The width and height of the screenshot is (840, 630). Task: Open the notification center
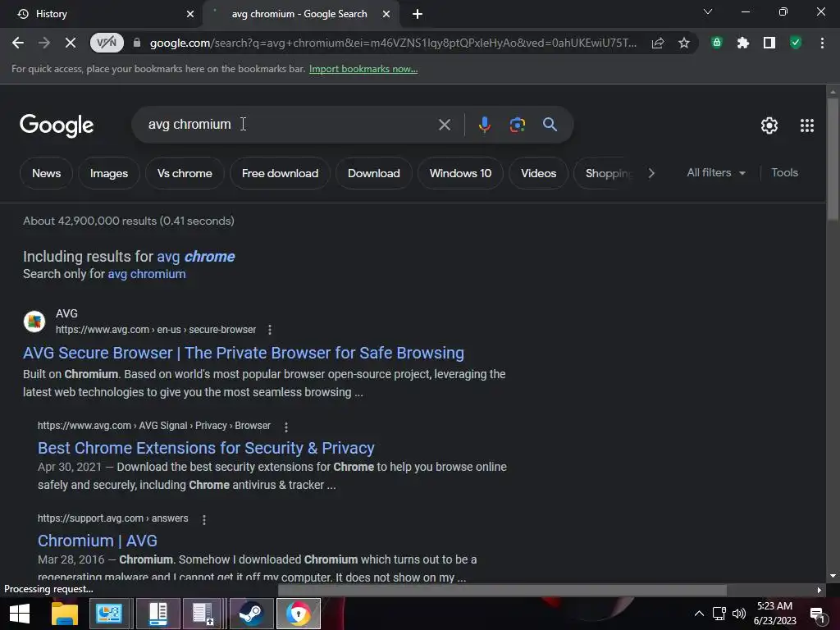coord(817,614)
